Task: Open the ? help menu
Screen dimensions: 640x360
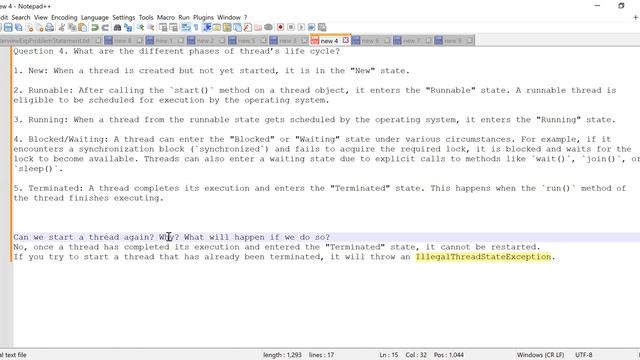Action: [x=246, y=17]
